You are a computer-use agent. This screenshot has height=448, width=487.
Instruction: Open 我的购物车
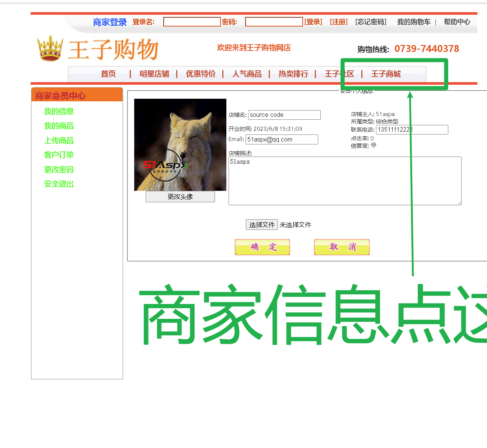(414, 22)
